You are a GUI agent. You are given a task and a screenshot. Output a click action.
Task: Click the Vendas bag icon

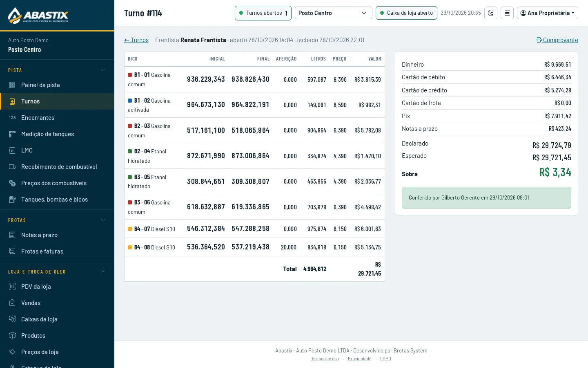(12, 303)
